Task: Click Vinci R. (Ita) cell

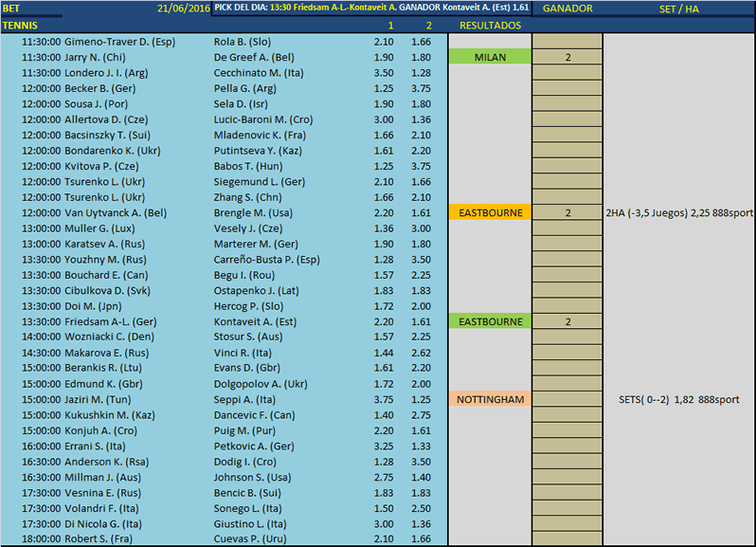Action: 243,353
